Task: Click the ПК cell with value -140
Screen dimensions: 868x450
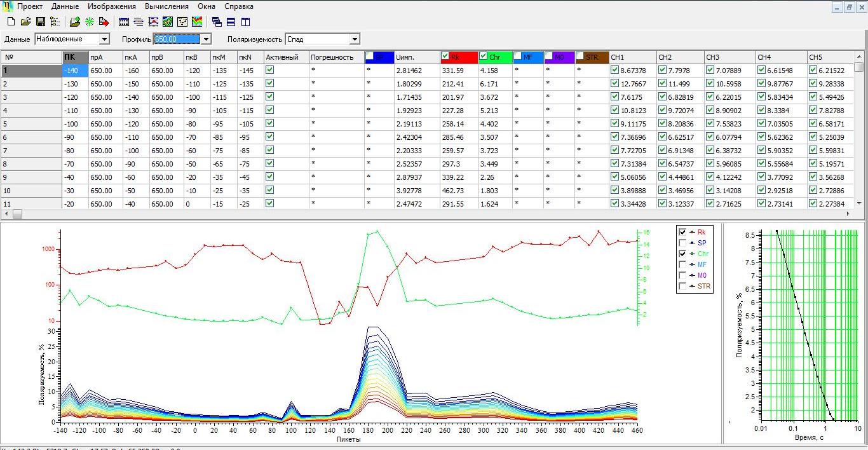Action: coord(74,71)
